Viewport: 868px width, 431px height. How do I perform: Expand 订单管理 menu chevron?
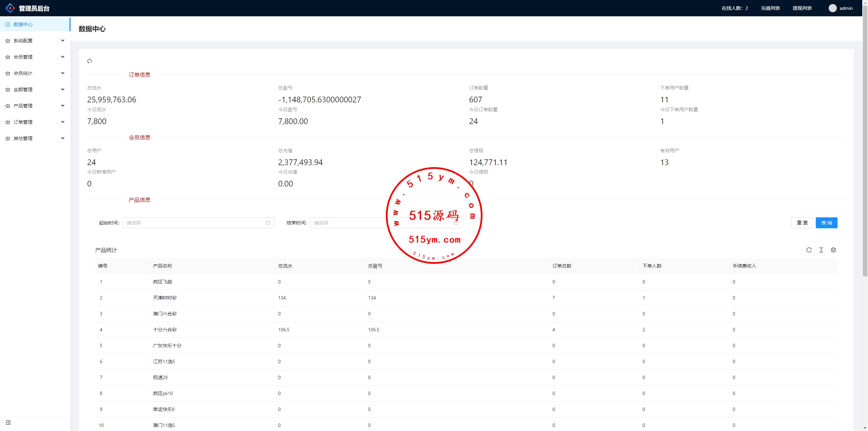(63, 122)
